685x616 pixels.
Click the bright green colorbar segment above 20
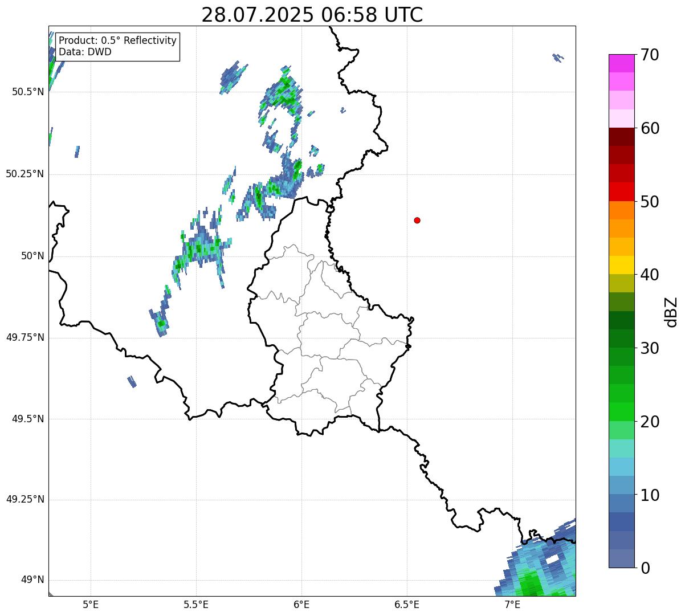click(621, 412)
